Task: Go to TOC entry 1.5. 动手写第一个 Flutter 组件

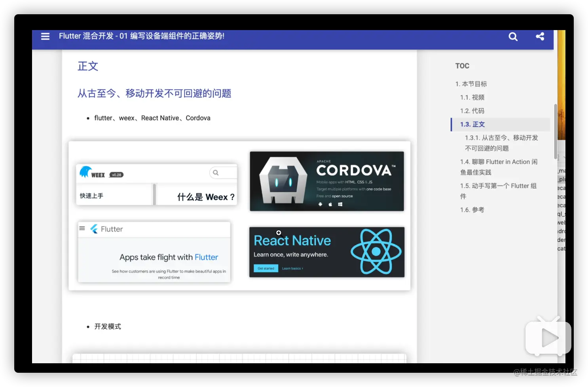Action: (498, 191)
